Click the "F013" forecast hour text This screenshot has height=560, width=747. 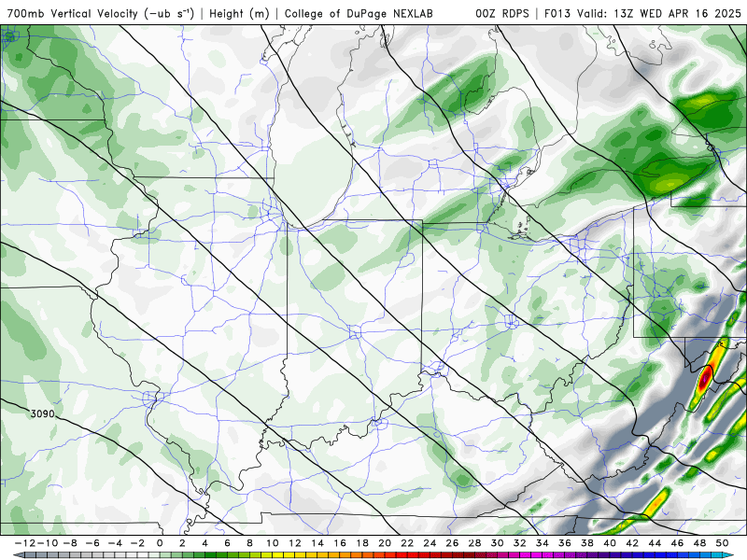[557, 13]
